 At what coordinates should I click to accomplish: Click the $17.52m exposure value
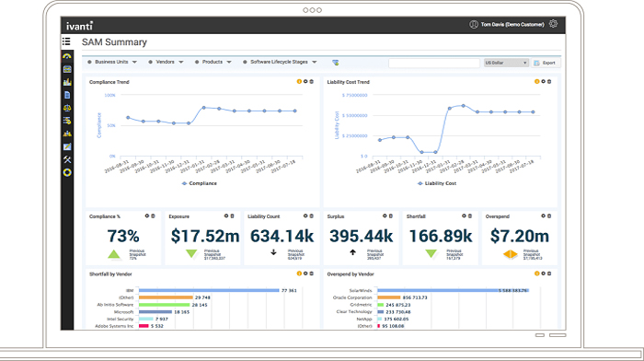pyautogui.click(x=205, y=236)
